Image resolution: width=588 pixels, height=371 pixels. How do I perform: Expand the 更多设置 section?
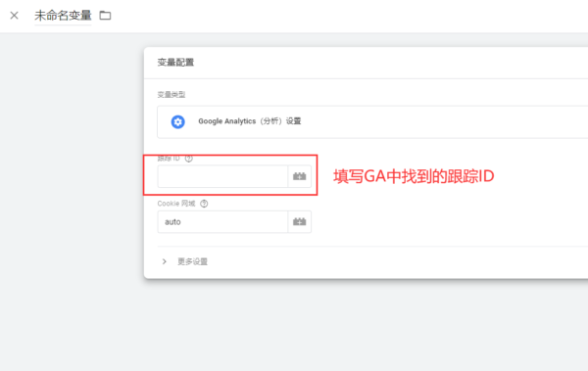tap(184, 261)
